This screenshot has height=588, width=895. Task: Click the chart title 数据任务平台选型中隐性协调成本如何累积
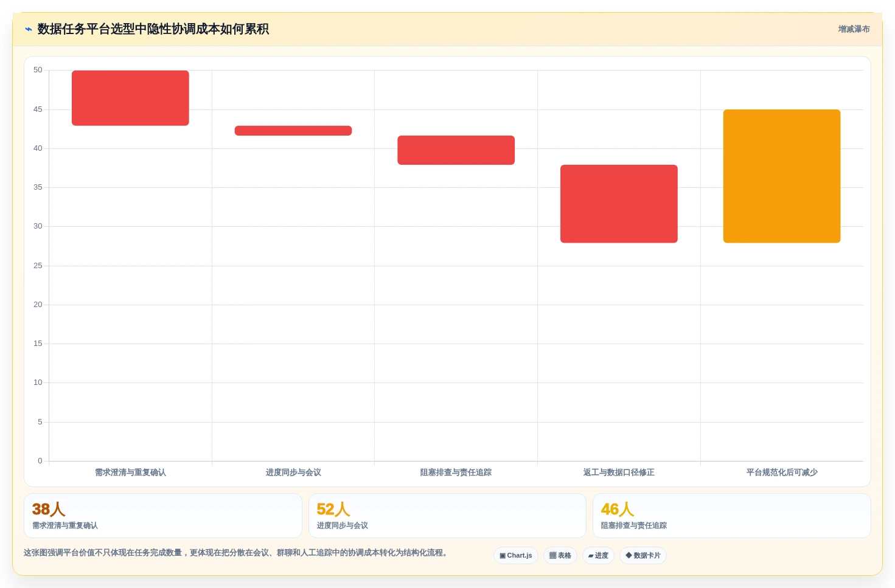point(153,29)
